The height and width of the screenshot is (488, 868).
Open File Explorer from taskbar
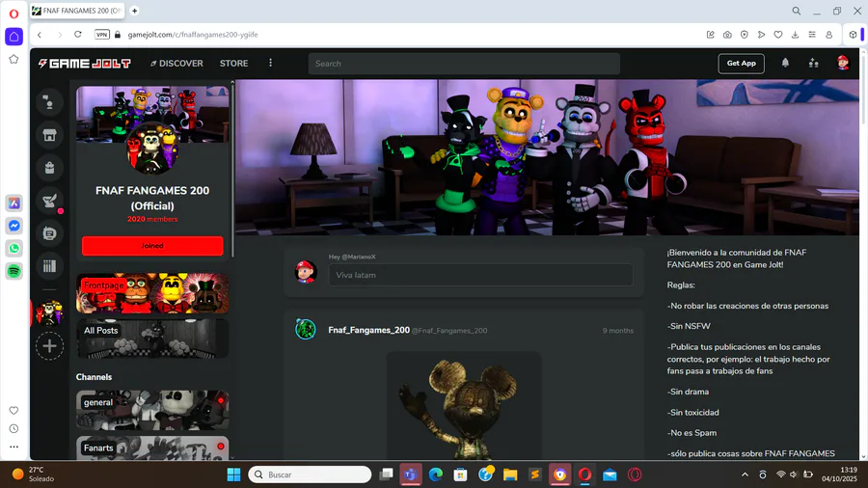point(510,474)
